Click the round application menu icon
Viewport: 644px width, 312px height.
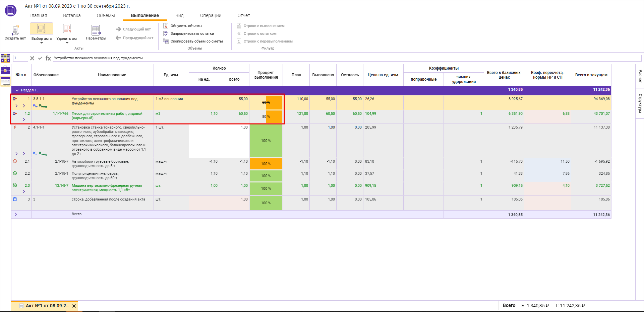pyautogui.click(x=11, y=11)
